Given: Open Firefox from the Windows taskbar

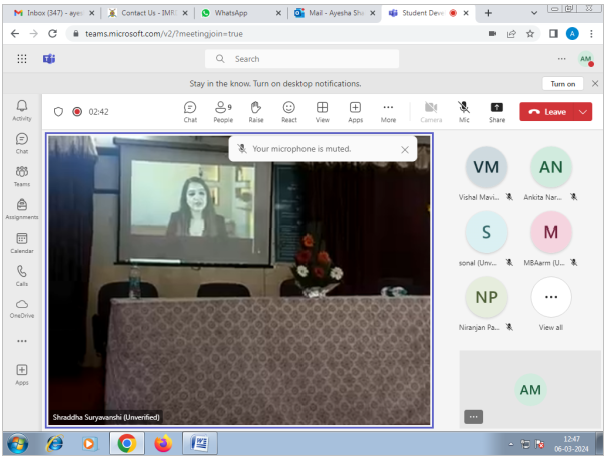Looking at the screenshot, I should coord(163,442).
